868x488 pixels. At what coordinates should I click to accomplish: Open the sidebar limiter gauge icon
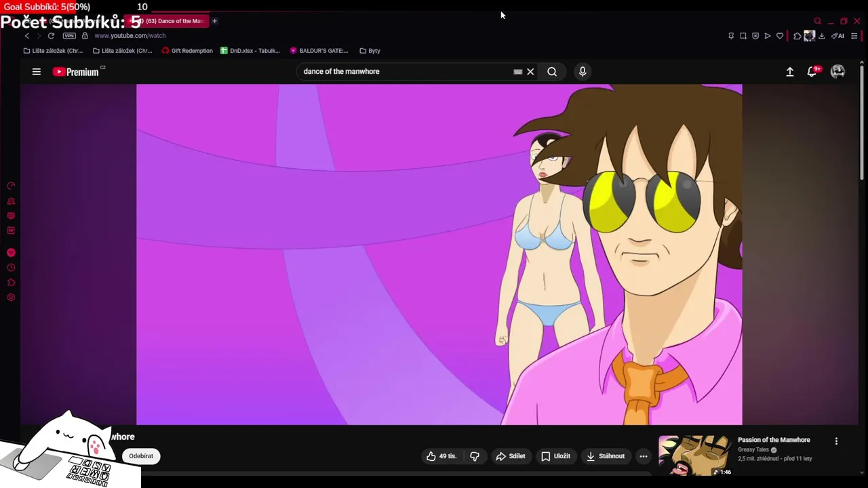click(x=11, y=186)
